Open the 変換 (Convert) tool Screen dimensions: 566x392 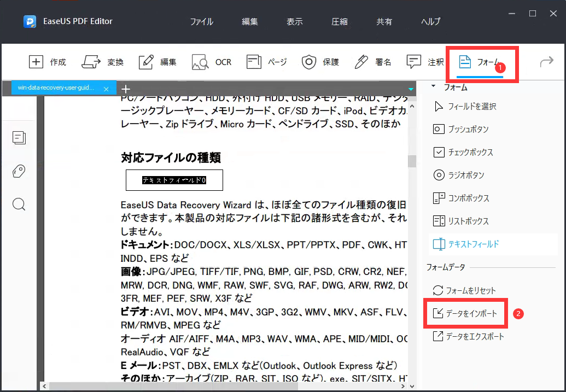103,62
